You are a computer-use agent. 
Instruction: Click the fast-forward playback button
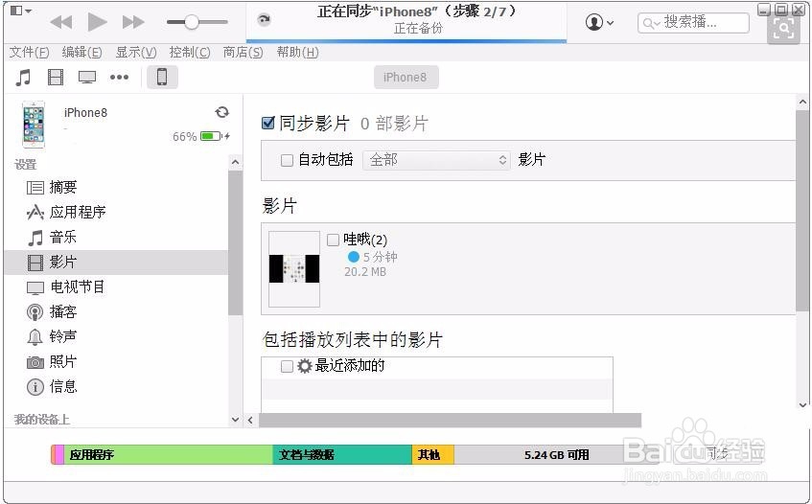[133, 22]
